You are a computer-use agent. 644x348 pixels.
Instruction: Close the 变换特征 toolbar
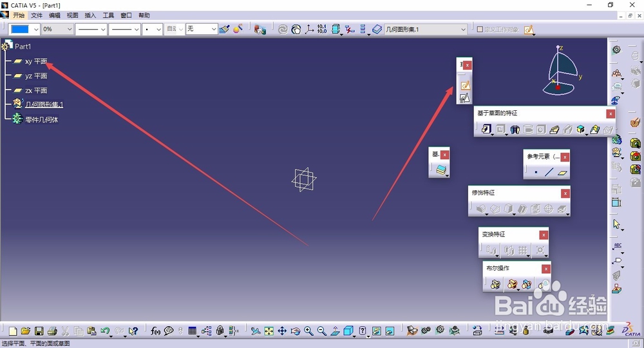544,235
